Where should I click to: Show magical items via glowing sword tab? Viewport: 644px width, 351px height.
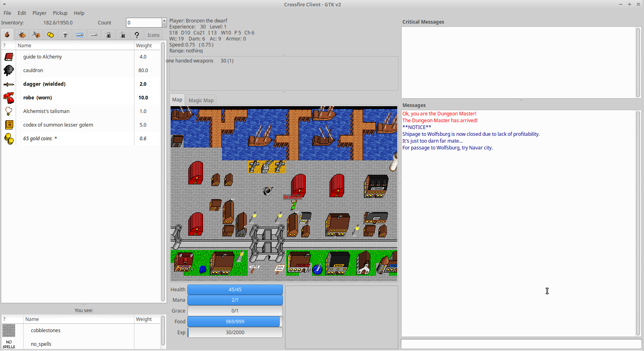[79, 35]
